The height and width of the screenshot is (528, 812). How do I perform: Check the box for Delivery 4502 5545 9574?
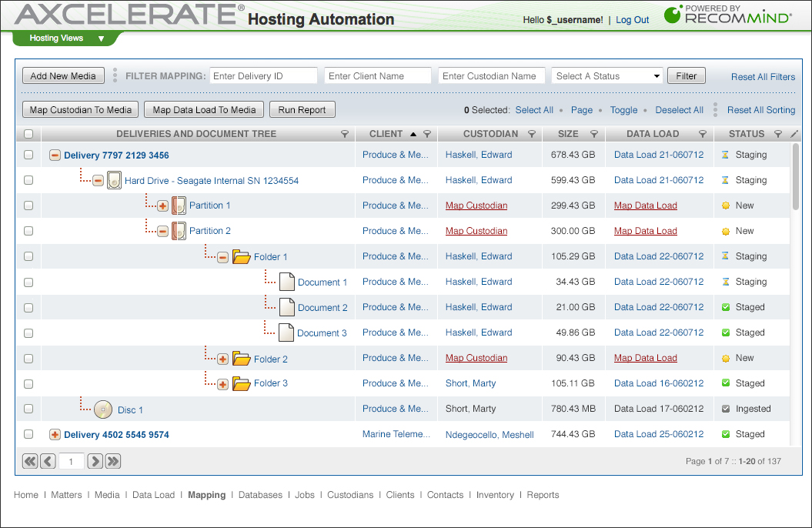pos(28,434)
